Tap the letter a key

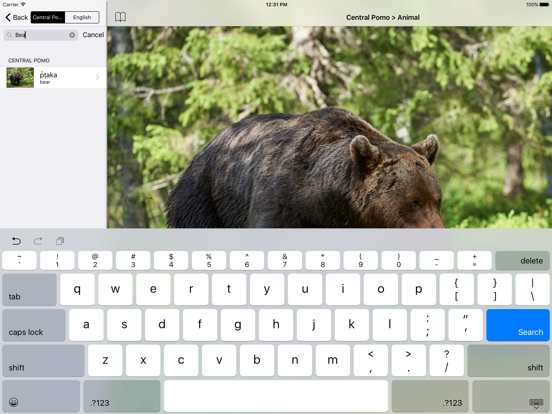86,325
